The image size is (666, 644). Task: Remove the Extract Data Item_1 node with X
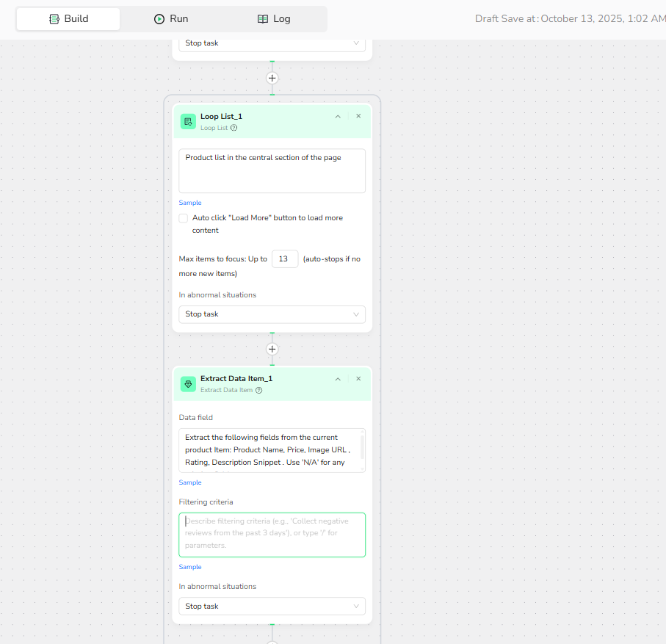pos(358,379)
